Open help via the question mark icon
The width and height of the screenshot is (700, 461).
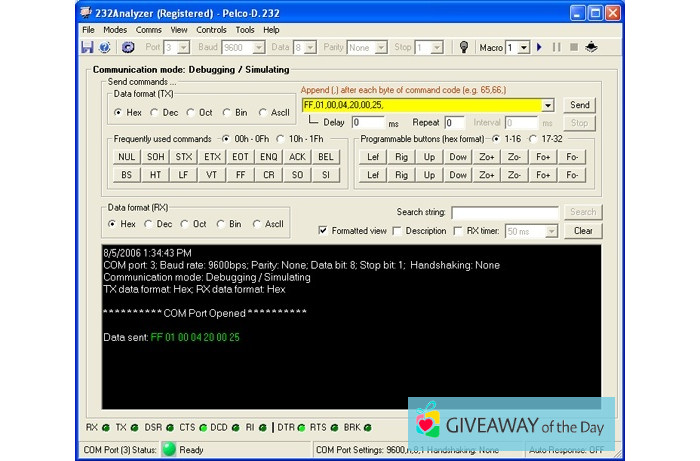[x=105, y=47]
